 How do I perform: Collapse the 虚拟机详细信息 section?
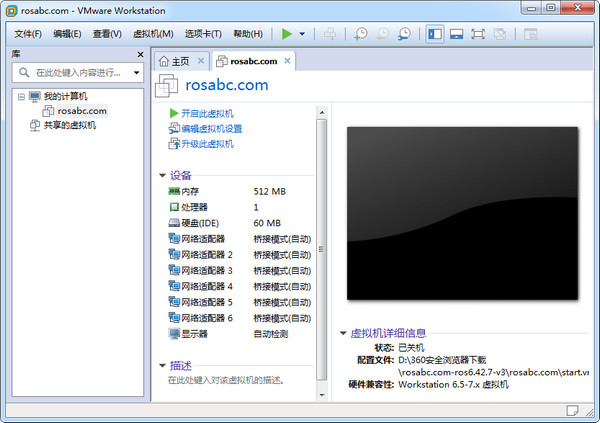[344, 332]
